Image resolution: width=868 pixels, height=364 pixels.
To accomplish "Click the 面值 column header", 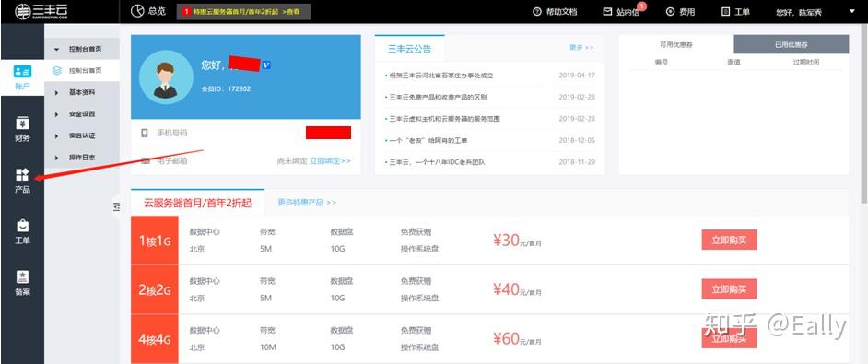I will [x=734, y=62].
